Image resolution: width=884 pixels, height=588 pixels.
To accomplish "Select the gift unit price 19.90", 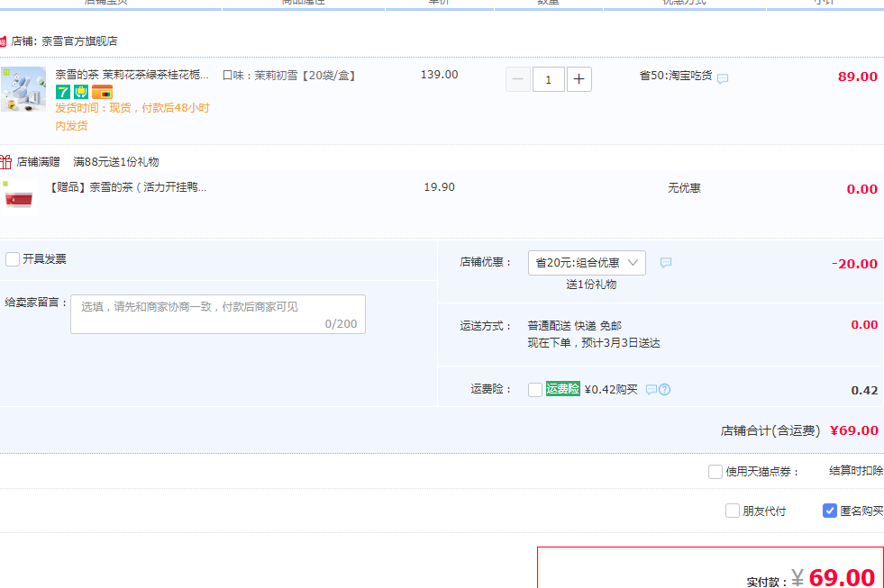I will tap(439, 187).
